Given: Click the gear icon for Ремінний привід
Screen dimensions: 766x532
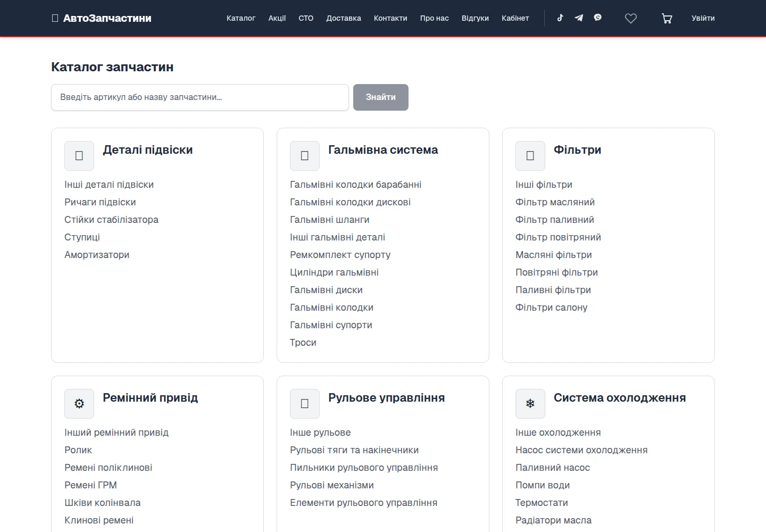Looking at the screenshot, I should click(x=79, y=404).
